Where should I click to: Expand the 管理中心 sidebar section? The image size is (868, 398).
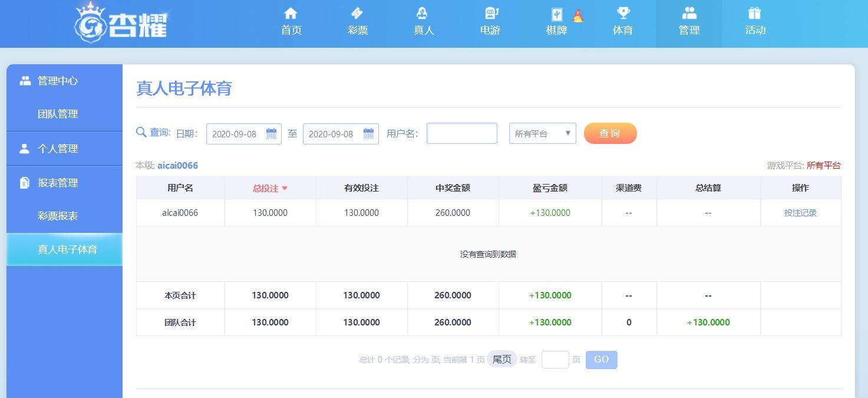pyautogui.click(x=64, y=81)
